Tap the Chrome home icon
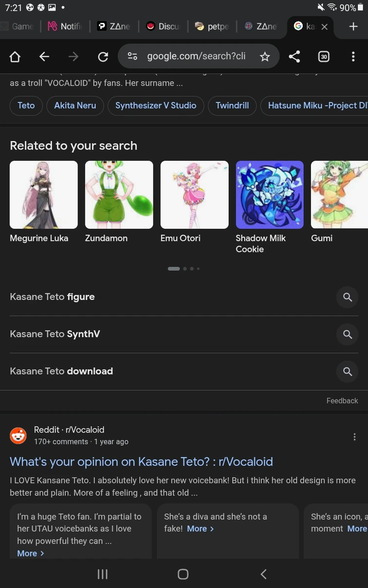This screenshot has height=588, width=368. pyautogui.click(x=15, y=57)
